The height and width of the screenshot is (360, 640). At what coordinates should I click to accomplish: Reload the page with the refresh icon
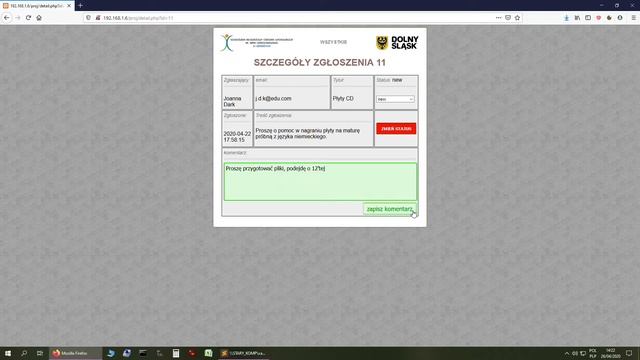coord(28,18)
